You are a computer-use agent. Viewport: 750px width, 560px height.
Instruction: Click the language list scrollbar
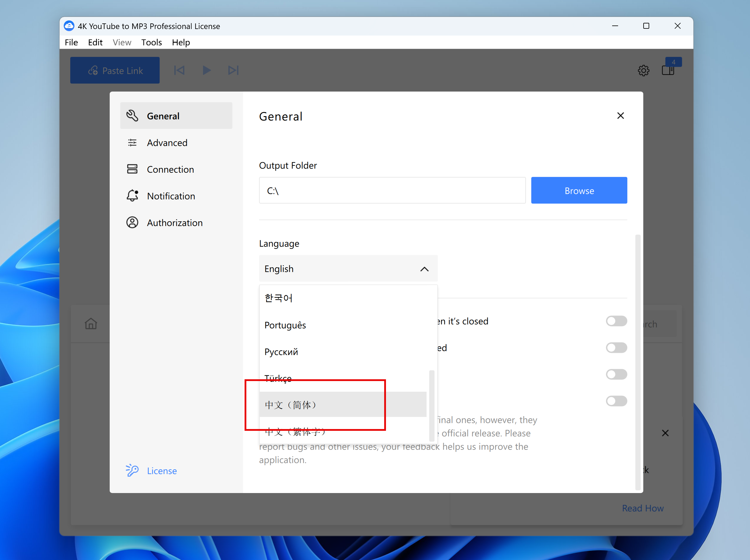[431, 405]
